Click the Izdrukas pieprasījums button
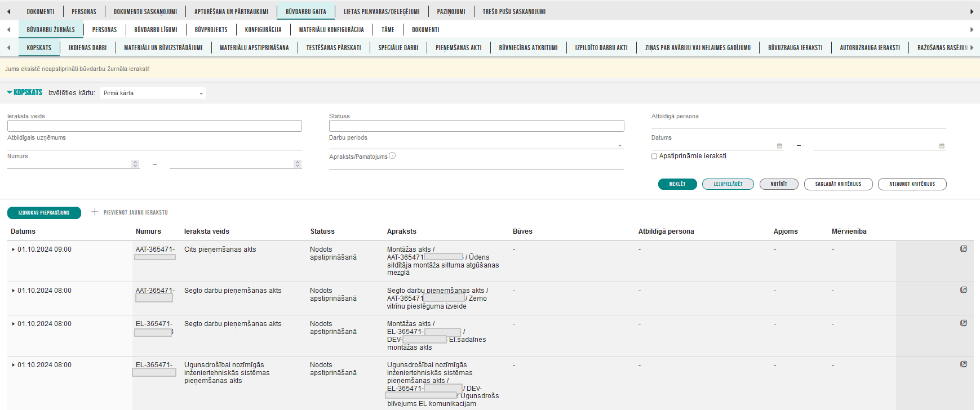The height and width of the screenshot is (410, 980). 44,213
